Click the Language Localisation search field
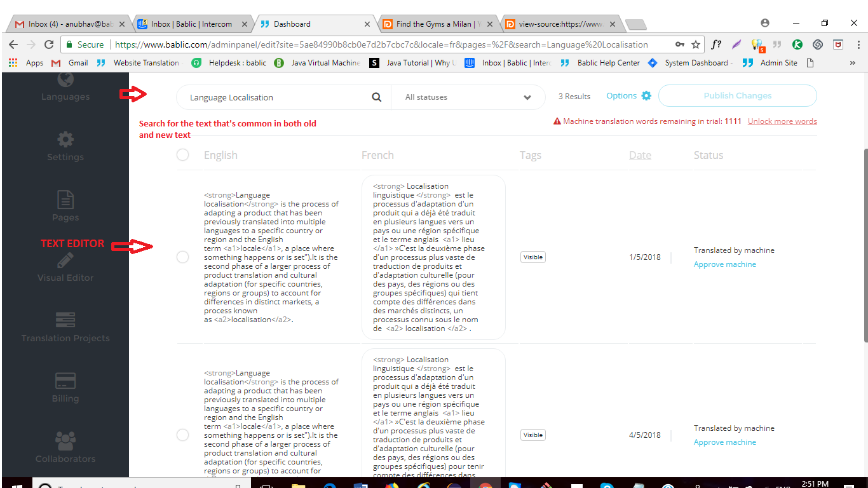Image resolution: width=868 pixels, height=488 pixels. click(276, 97)
